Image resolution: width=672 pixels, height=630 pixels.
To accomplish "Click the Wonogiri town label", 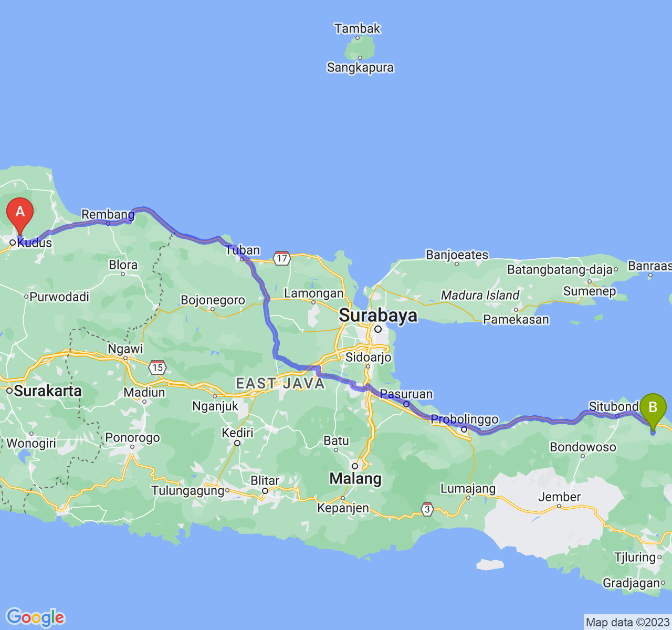I will click(x=31, y=443).
